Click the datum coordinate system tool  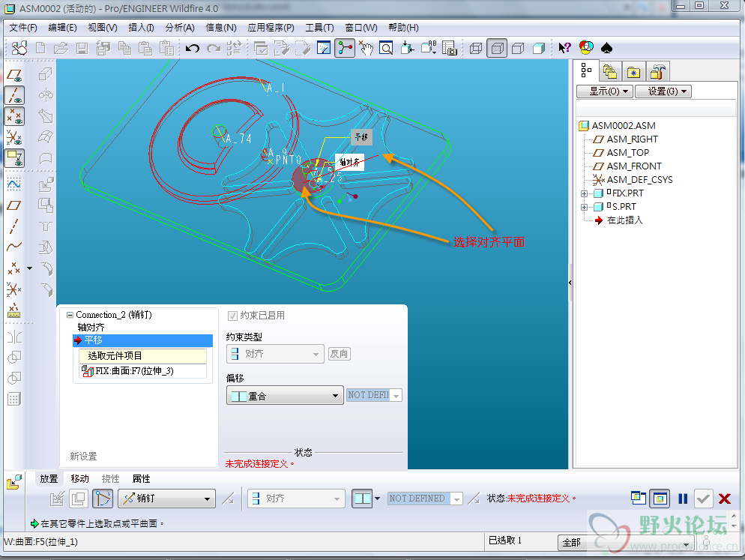click(14, 289)
